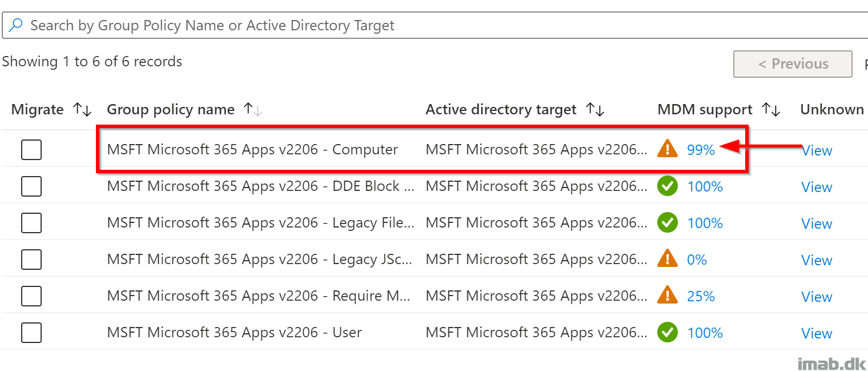The height and width of the screenshot is (371, 868).
Task: Click the Unknown column header
Action: [832, 110]
